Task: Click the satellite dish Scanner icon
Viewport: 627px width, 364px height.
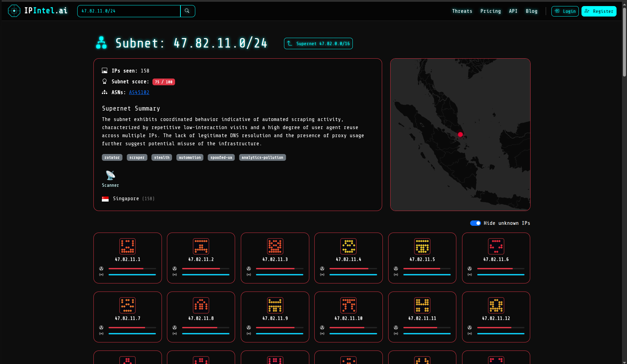Action: pos(110,175)
